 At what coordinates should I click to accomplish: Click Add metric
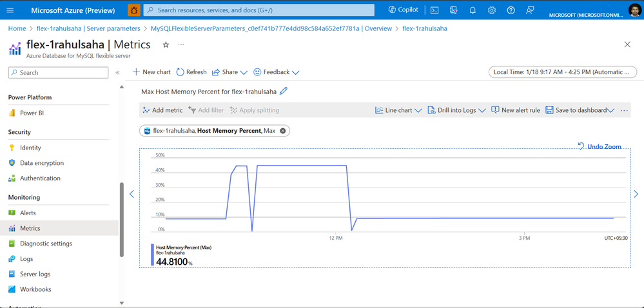[x=162, y=110]
